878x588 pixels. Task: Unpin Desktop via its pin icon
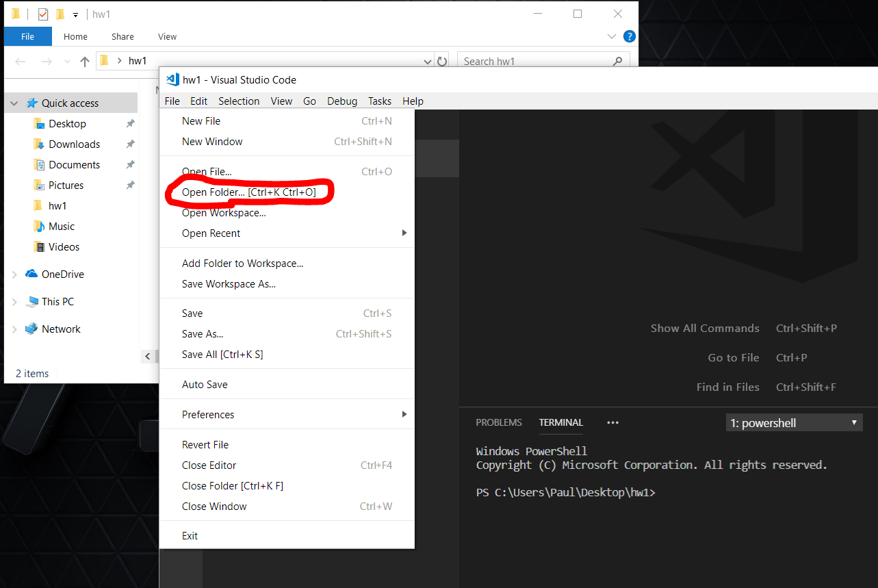130,124
